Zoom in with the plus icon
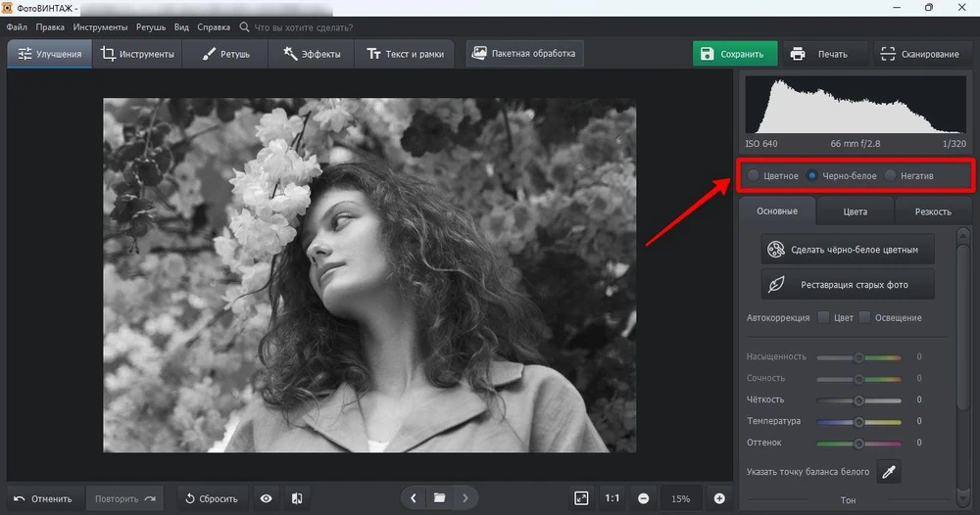 pos(719,498)
